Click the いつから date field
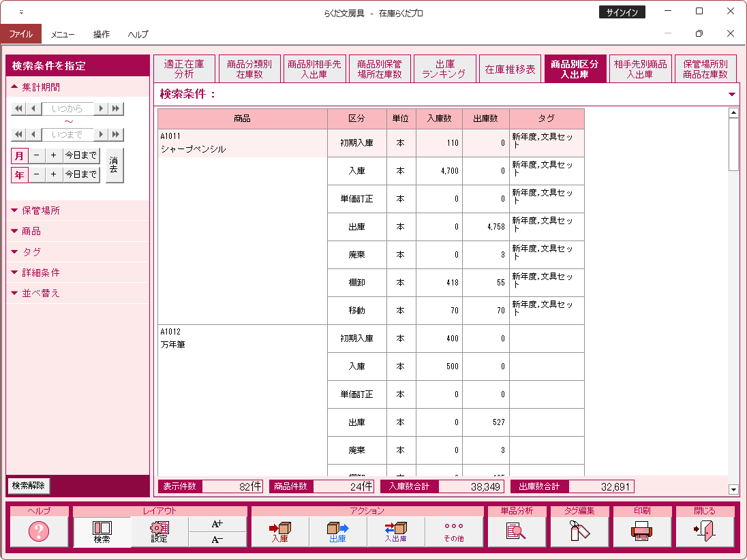Viewport: 747px width, 560px height. pos(67,108)
